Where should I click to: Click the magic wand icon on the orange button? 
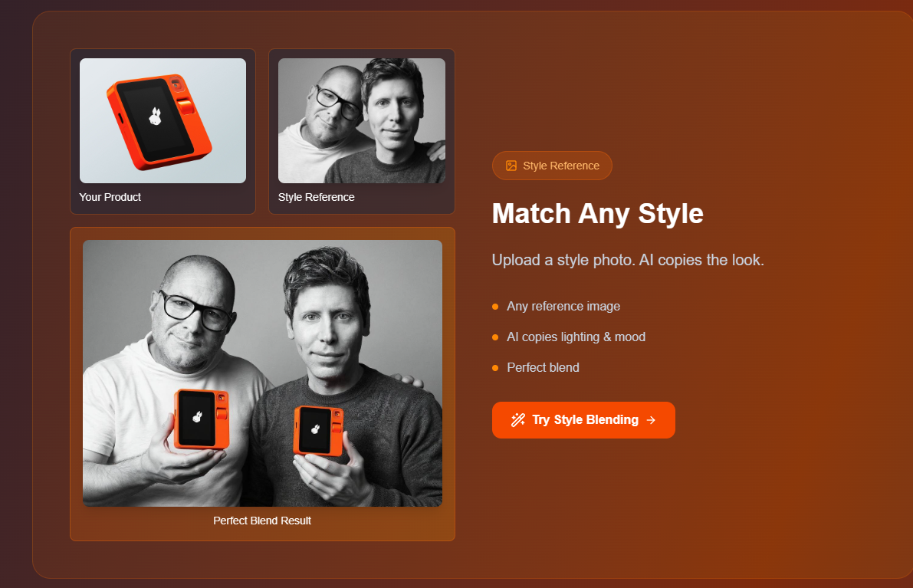[x=517, y=420]
